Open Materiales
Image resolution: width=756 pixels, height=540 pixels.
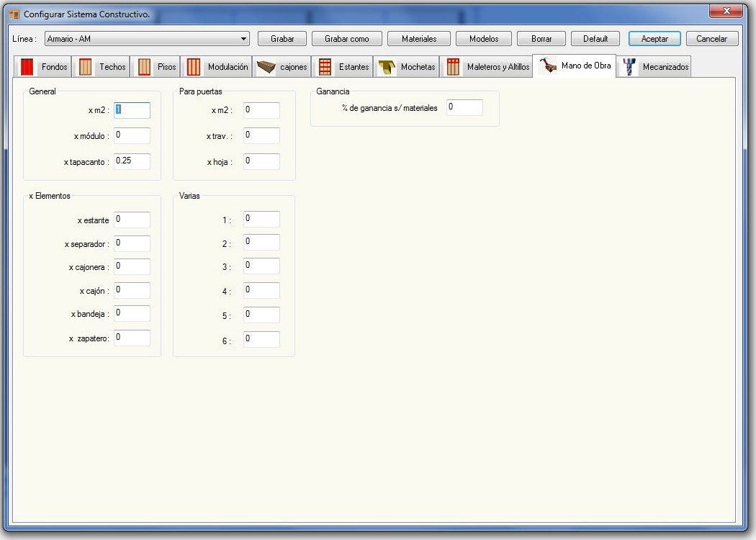[x=419, y=39]
